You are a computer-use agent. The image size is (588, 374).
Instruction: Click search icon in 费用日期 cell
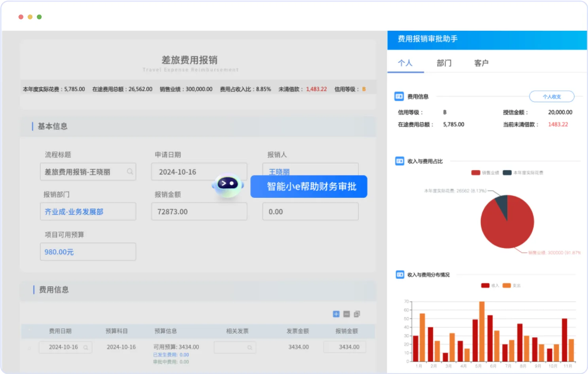[86, 348]
